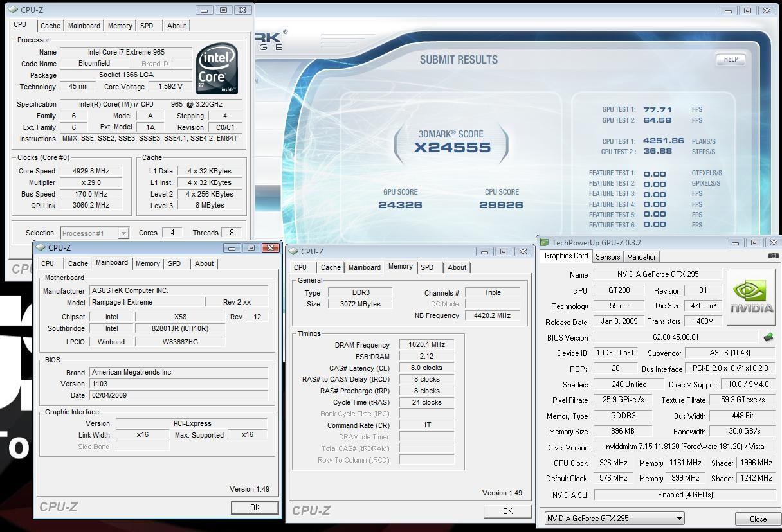Open SPD tab in Memory CPU-Z window
The height and width of the screenshot is (532, 782).
pos(427,267)
